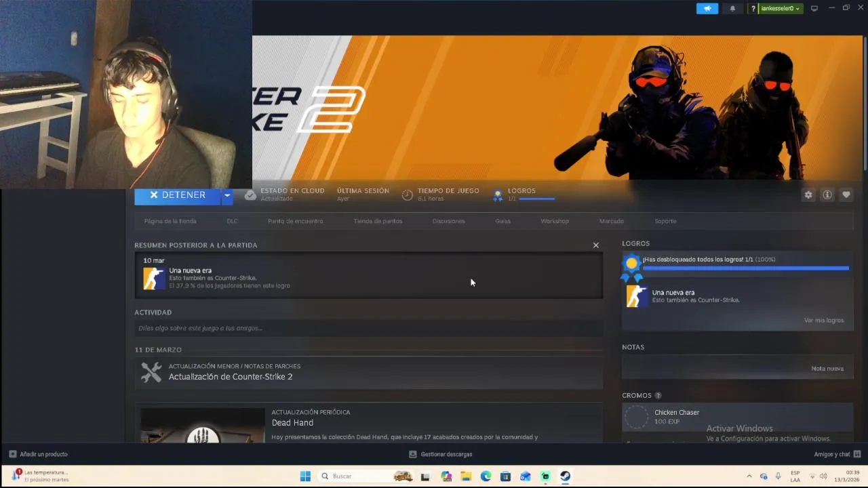
Task: Open the Discusiones tab
Action: point(449,221)
